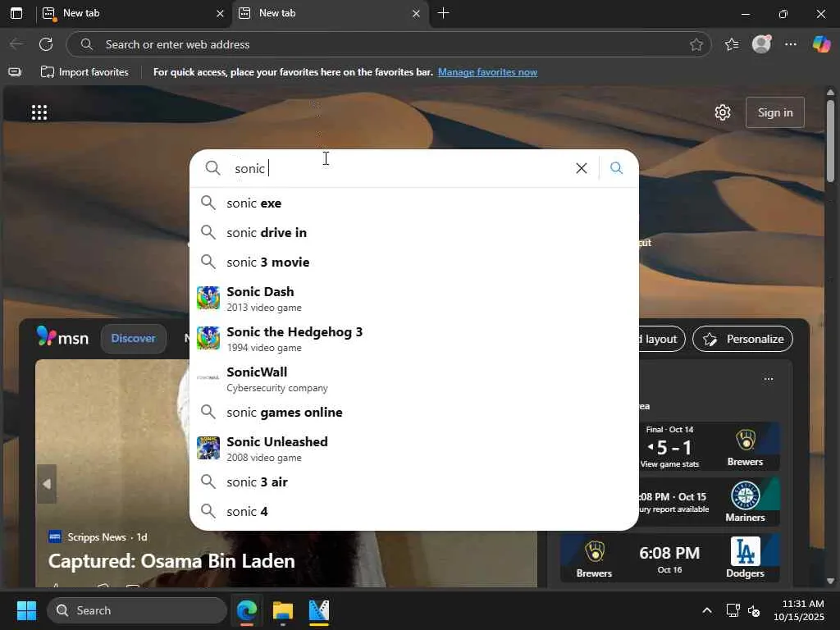The height and width of the screenshot is (630, 840).
Task: Select suggestion 'sonic games online'
Action: [x=414, y=412]
